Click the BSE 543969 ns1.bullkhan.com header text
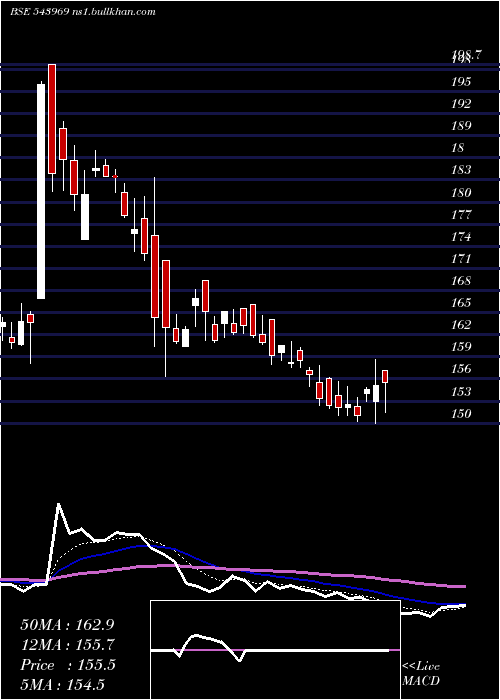Image resolution: width=500 pixels, height=700 pixels. coord(83,12)
